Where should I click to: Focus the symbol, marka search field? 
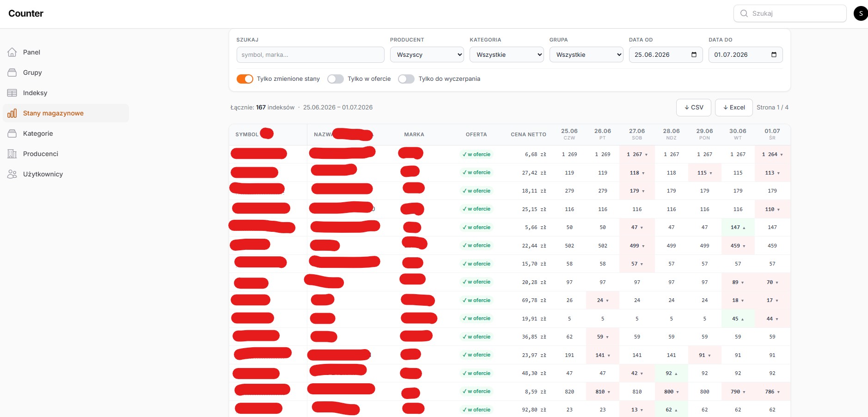[311, 54]
